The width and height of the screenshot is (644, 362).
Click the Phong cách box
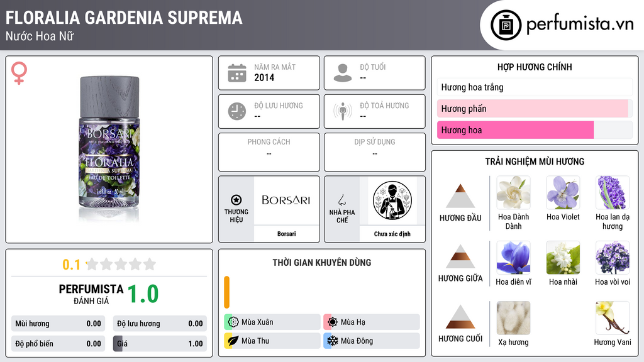coord(269,152)
